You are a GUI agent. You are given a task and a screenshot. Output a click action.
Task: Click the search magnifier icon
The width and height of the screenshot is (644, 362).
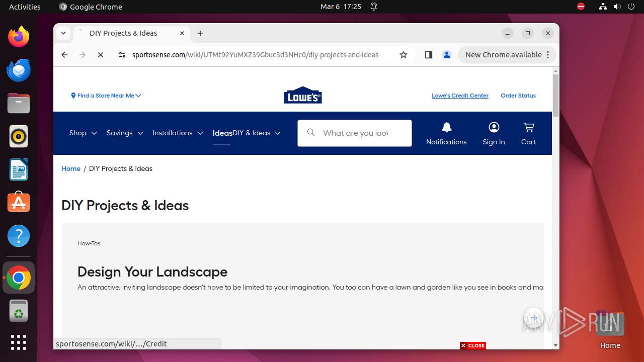point(311,133)
